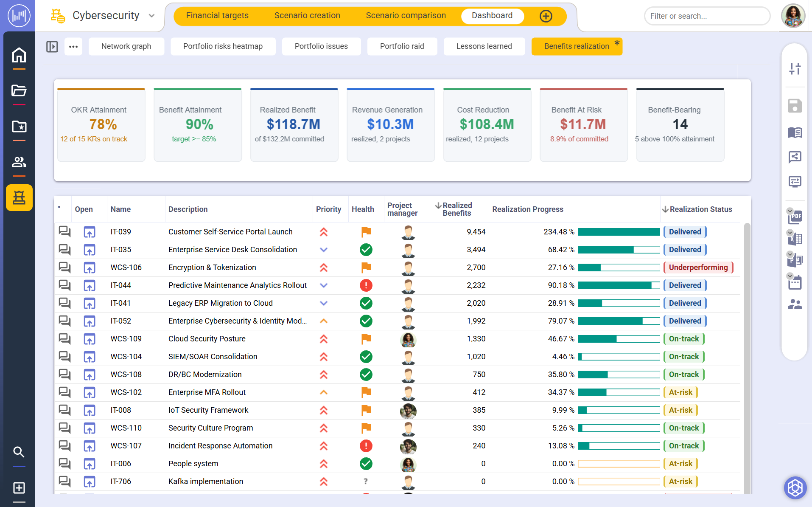Click the red alert health icon of IT-044
The height and width of the screenshot is (507, 812).
(366, 285)
